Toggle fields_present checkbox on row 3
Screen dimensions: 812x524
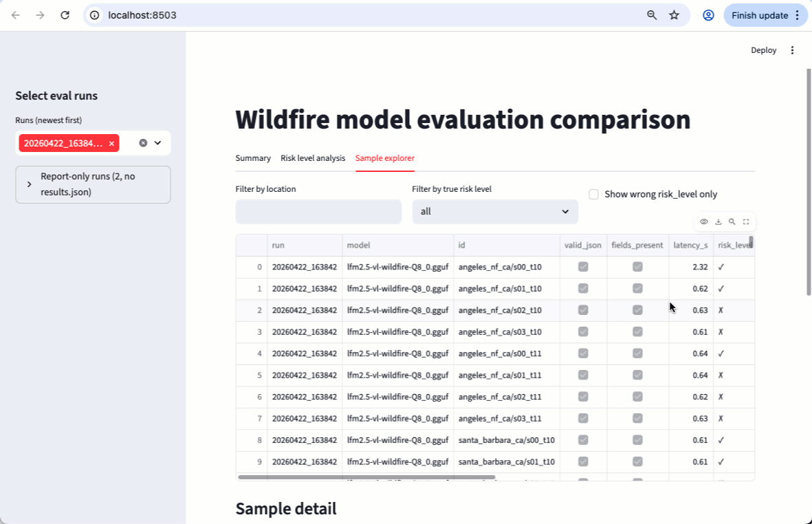tap(637, 331)
